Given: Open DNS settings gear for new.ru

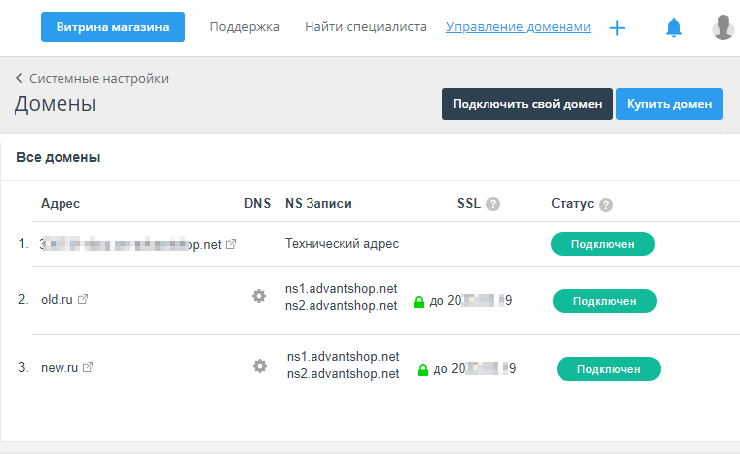Looking at the screenshot, I should pyautogui.click(x=260, y=366).
